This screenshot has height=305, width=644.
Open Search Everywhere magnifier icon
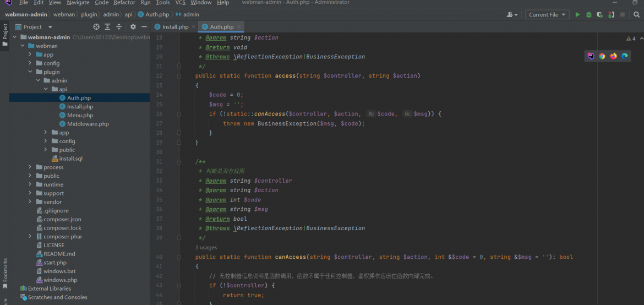[637, 15]
